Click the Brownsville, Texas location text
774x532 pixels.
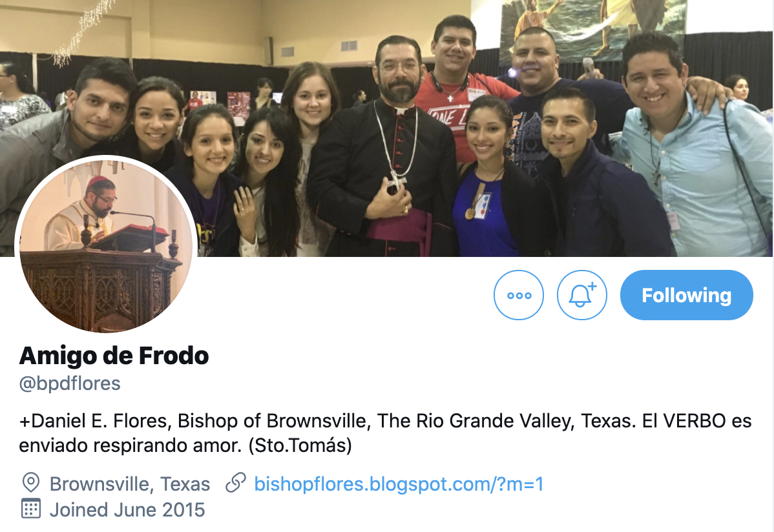130,484
